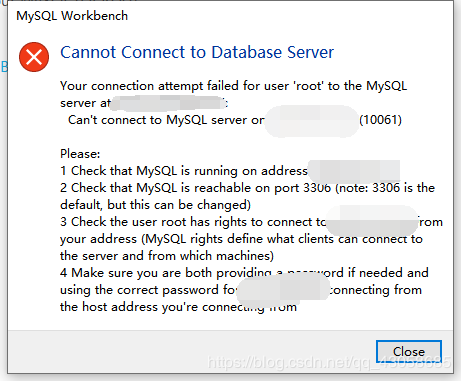Click 'your address (MySQL rights define' line
This screenshot has width=461, height=381.
[241, 239]
